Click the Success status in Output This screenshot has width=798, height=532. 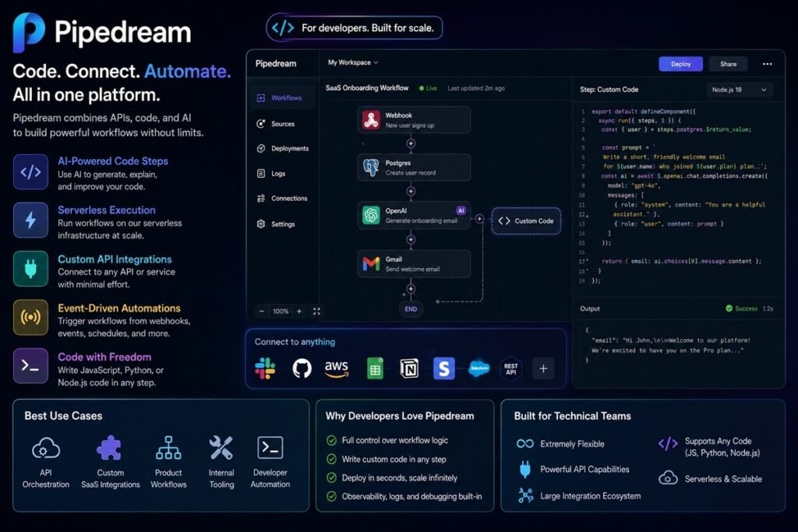[742, 308]
